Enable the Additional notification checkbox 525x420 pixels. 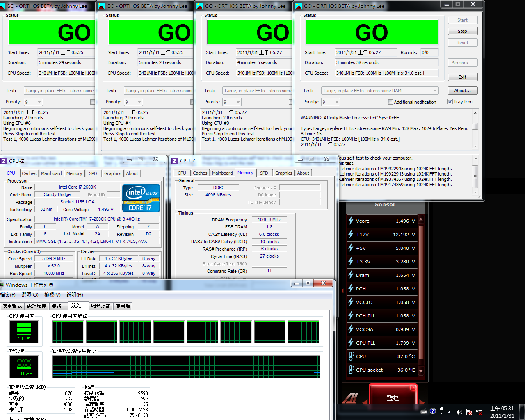pos(390,102)
